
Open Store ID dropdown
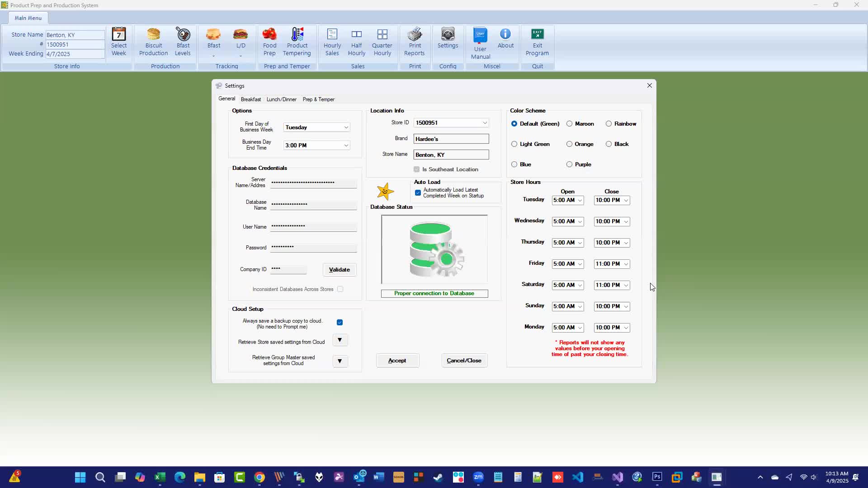pyautogui.click(x=451, y=123)
